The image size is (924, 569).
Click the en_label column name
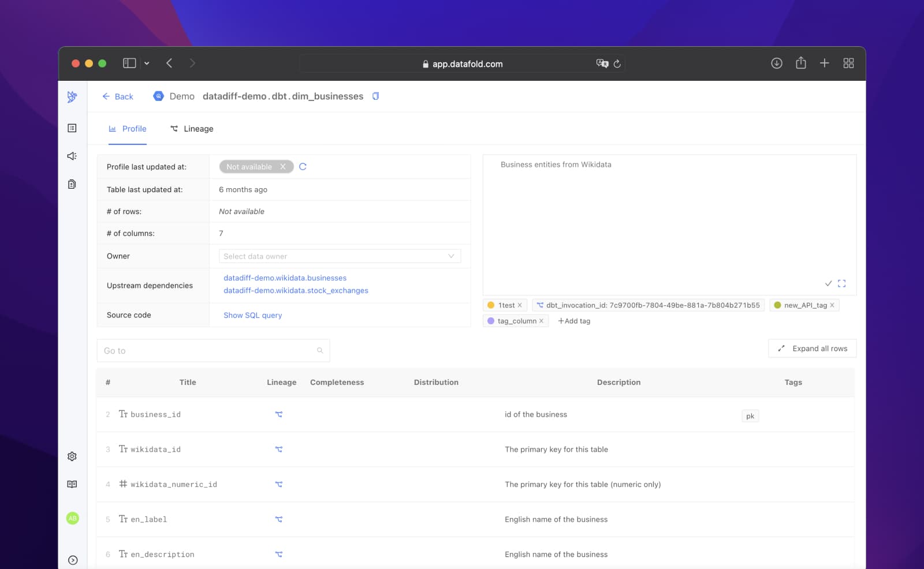(x=148, y=519)
